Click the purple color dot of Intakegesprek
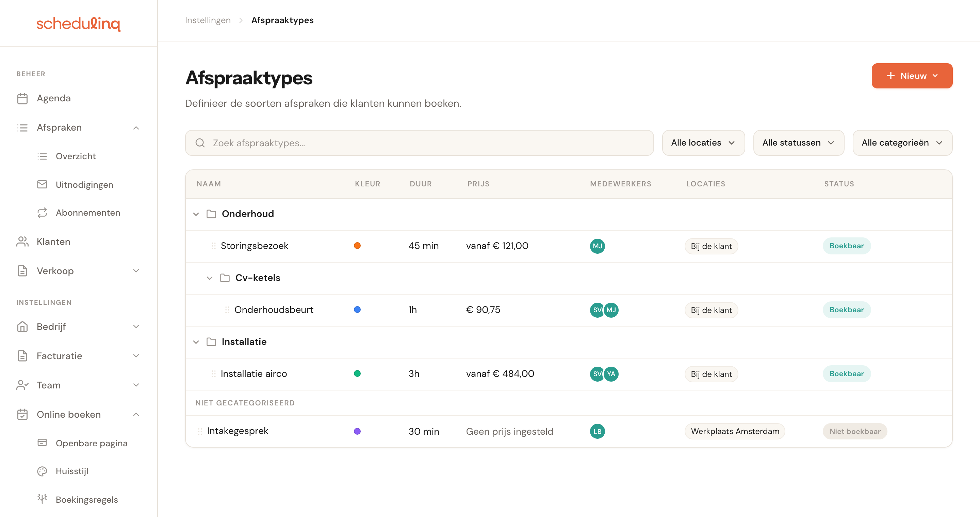The image size is (980, 517). pos(357,431)
